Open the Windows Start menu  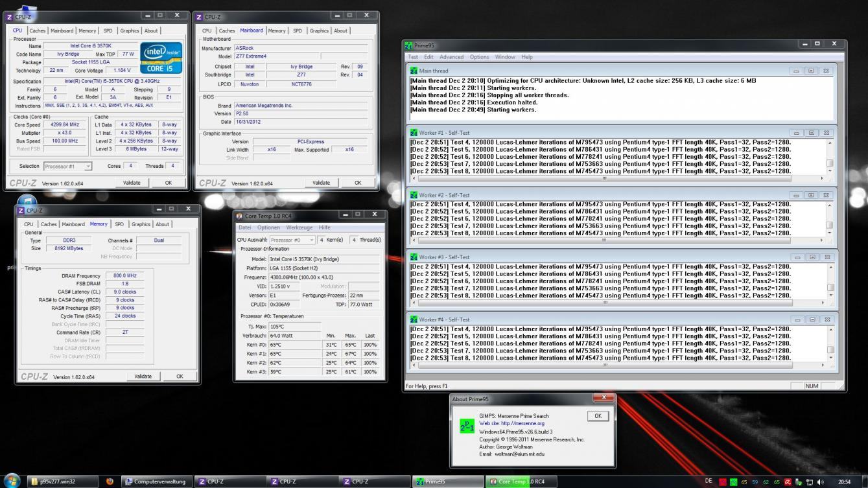point(12,482)
